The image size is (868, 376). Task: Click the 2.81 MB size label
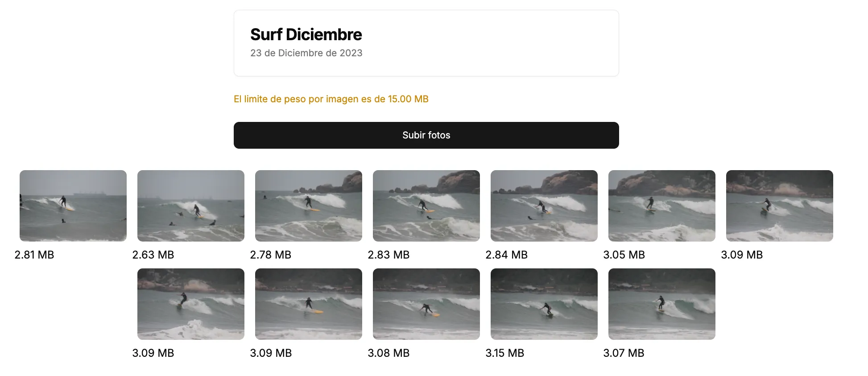[x=34, y=255]
